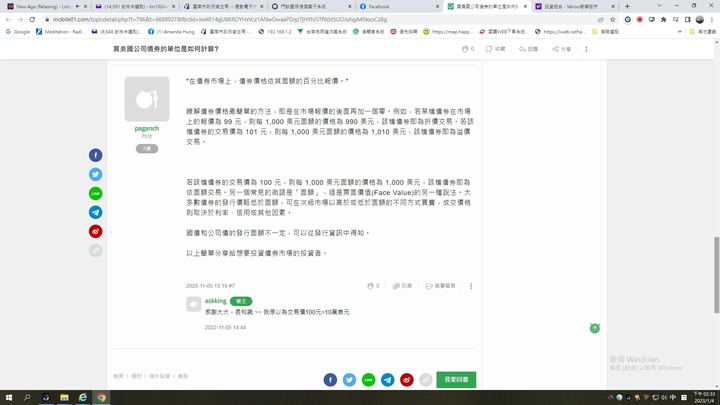Toggle the Chrome side panel
Screen dimensions: 720x405
point(687,20)
